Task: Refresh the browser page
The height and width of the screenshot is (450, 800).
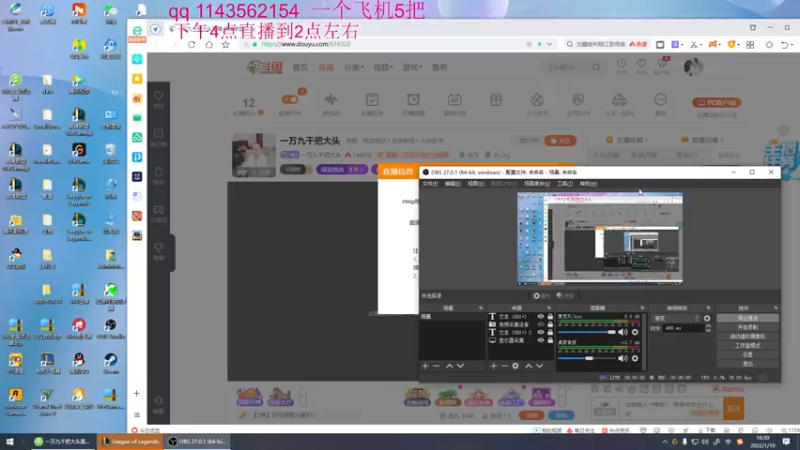Action: pyautogui.click(x=191, y=45)
